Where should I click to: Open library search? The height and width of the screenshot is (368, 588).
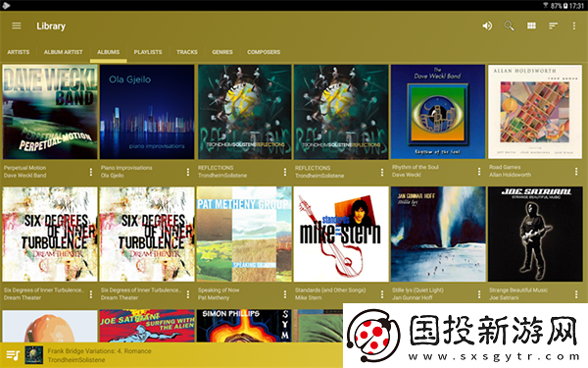coord(509,26)
